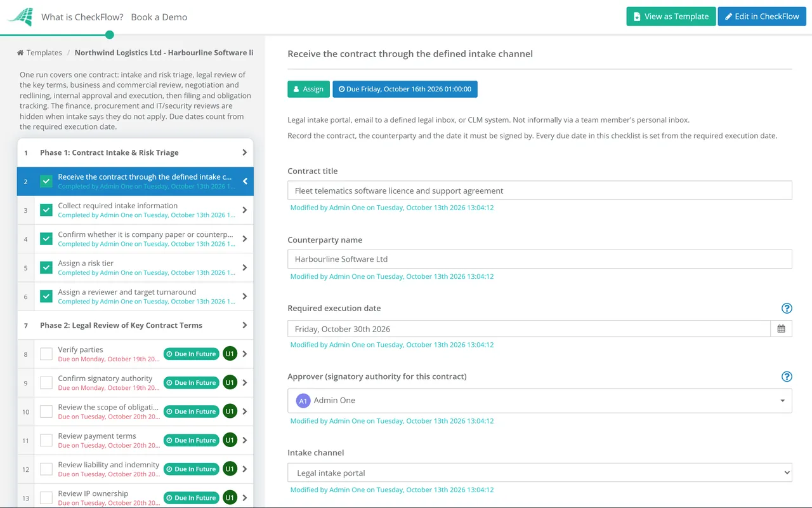Screen dimensions: 812x508
Task: Click U1 avatar on Review payment terms row
Action: (x=230, y=440)
